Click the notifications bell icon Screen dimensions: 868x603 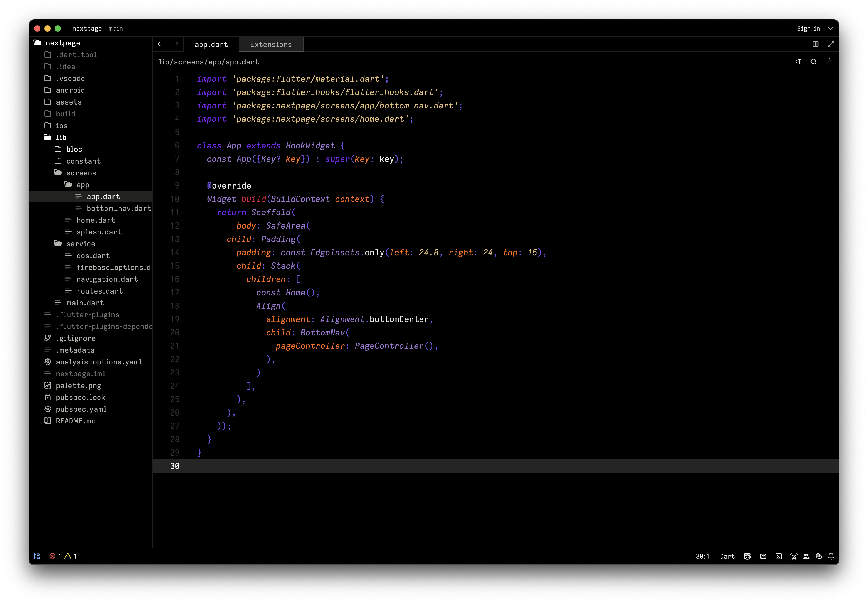tap(831, 556)
